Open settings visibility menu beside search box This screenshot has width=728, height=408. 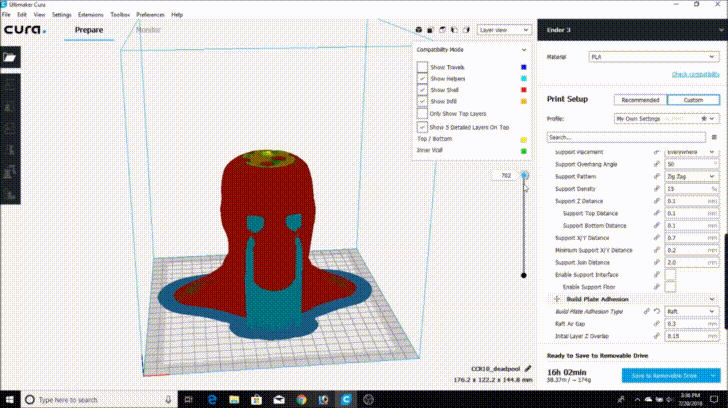pos(714,137)
